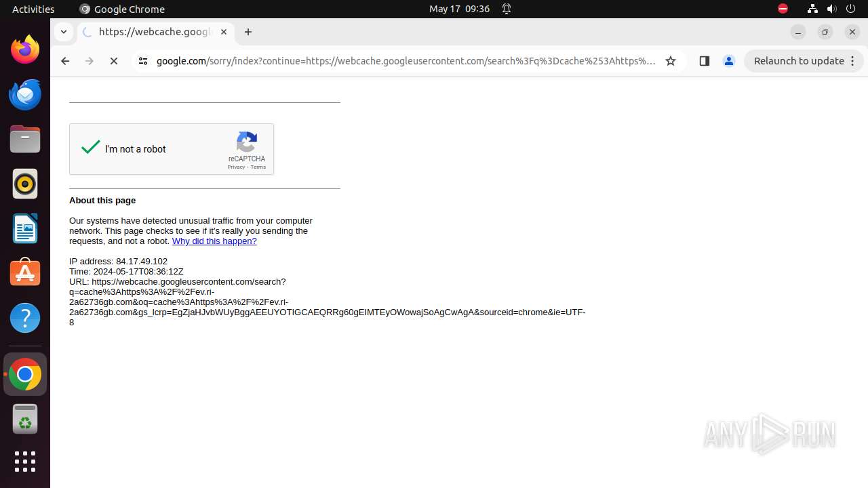Click the Time: 2024-05-17T08:36:12Z text
Screen dimensions: 868x488
(x=126, y=272)
